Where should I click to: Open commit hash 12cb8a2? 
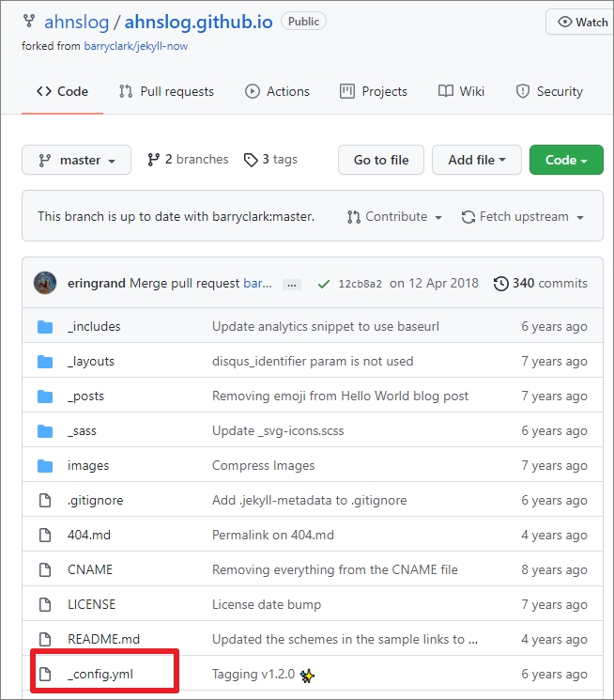[x=360, y=284]
